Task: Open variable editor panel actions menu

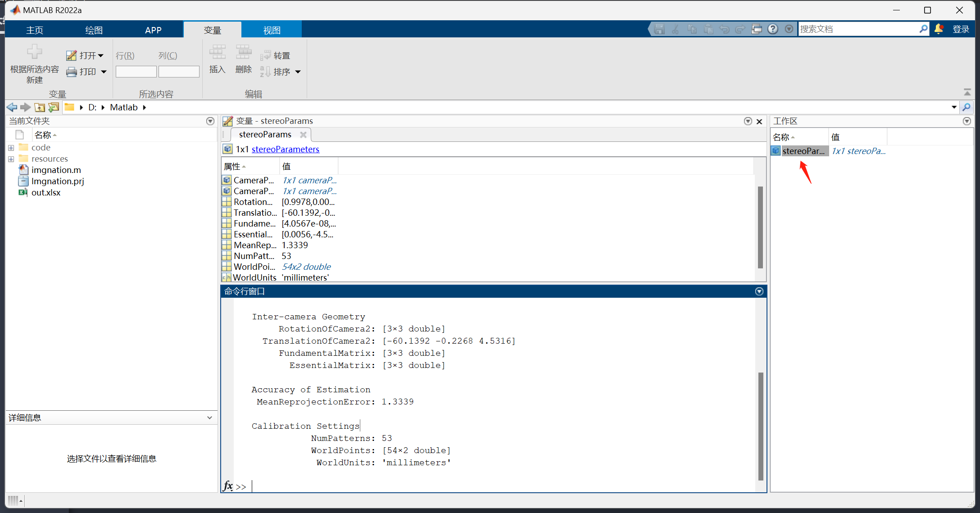Action: 748,121
